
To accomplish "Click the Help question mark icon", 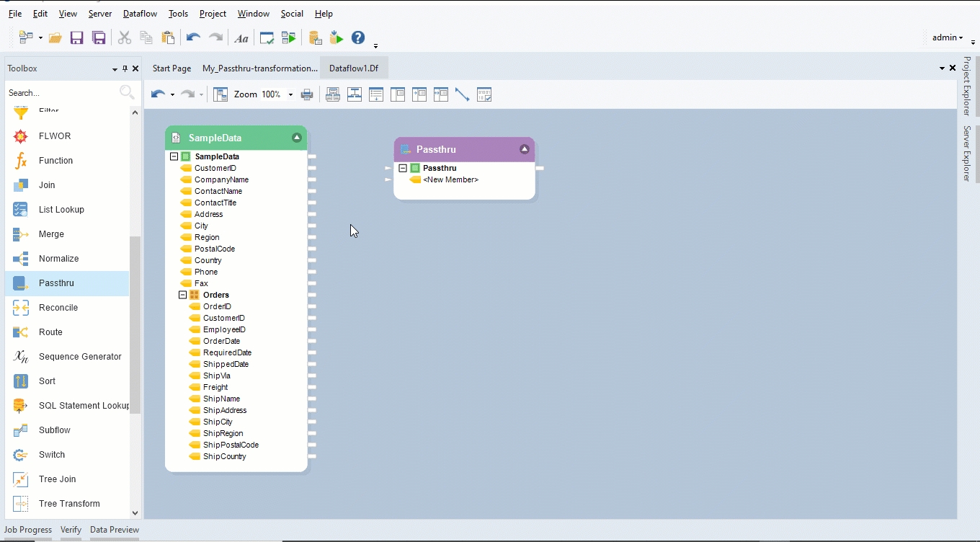I will pyautogui.click(x=358, y=38).
